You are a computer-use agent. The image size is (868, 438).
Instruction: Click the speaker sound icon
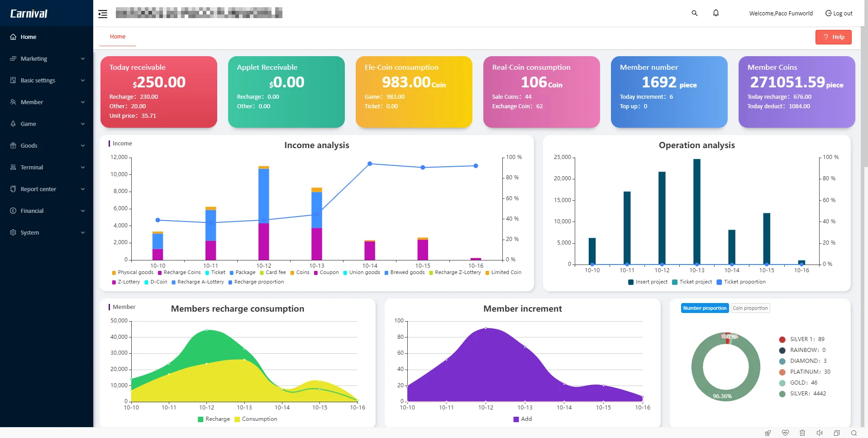(819, 433)
